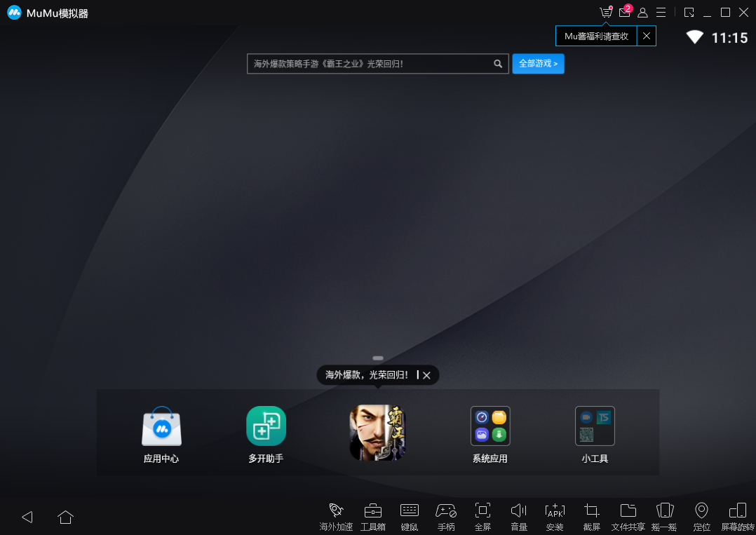Screen dimensions: 756x535
Task: Close the 海外爆款 tooltip bubble
Action: (x=426, y=375)
